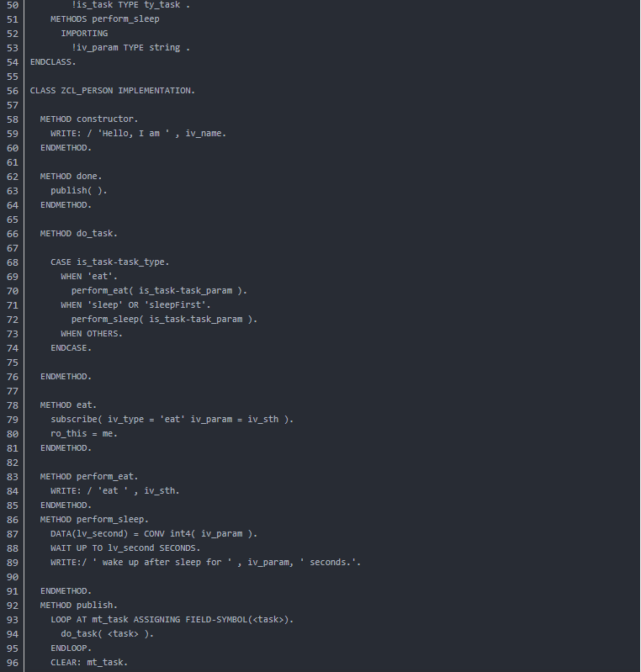Click the ro_this = me statement
The width and height of the screenshot is (641, 672).
[x=84, y=434]
